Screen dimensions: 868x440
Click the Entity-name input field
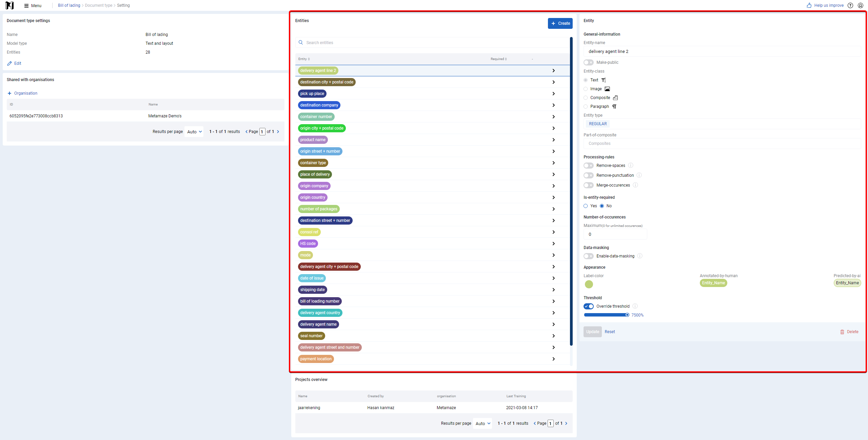[x=722, y=51]
